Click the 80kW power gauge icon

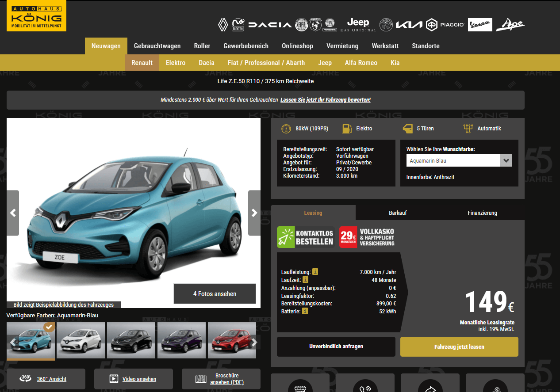pos(286,129)
